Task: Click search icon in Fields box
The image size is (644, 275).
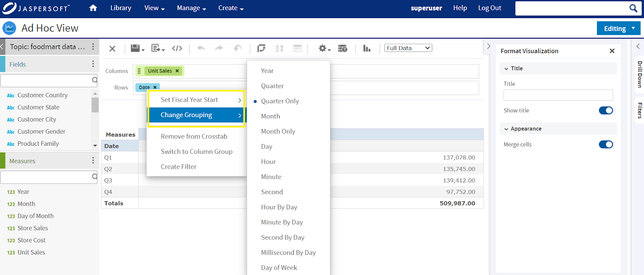Action: [94, 80]
